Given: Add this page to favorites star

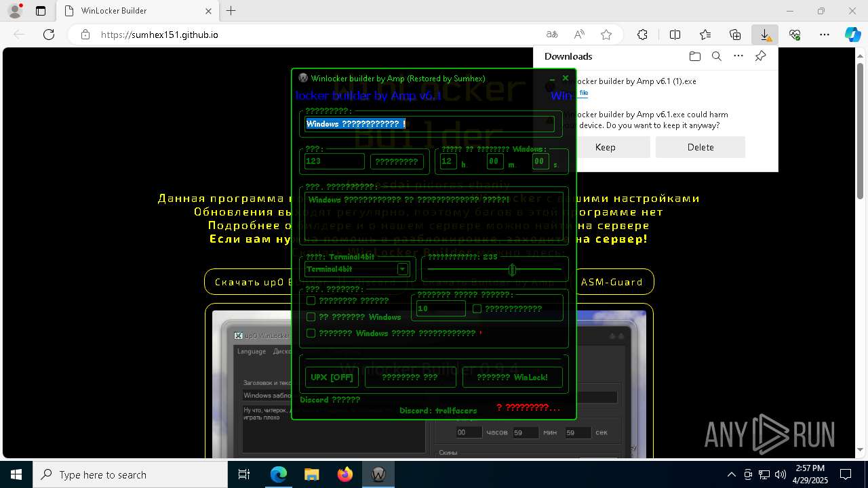Looking at the screenshot, I should coord(606,35).
